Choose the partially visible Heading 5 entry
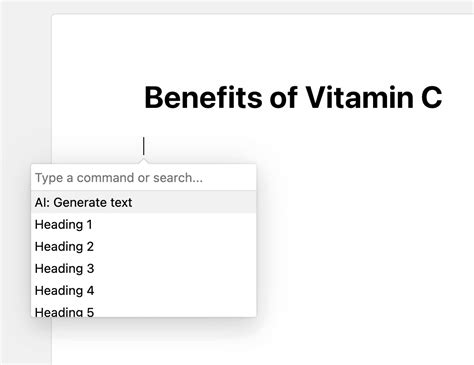Viewport: 474px width, 365px height. tap(144, 310)
